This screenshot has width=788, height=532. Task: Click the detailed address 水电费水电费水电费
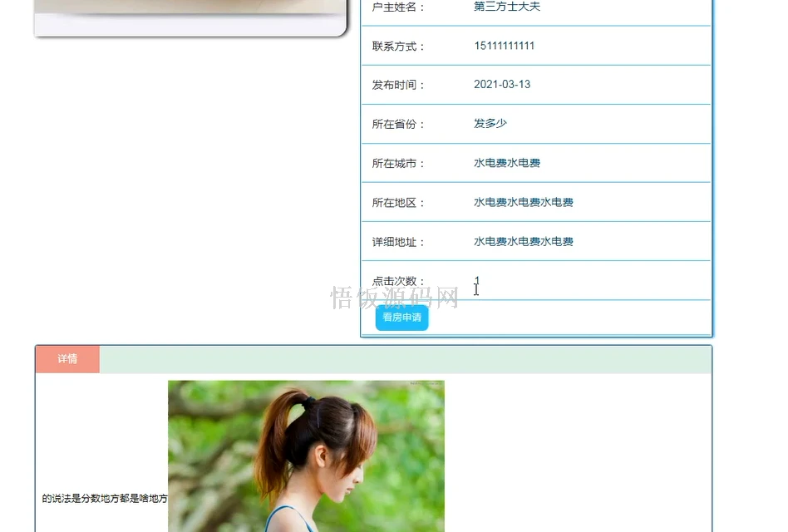[x=524, y=241]
